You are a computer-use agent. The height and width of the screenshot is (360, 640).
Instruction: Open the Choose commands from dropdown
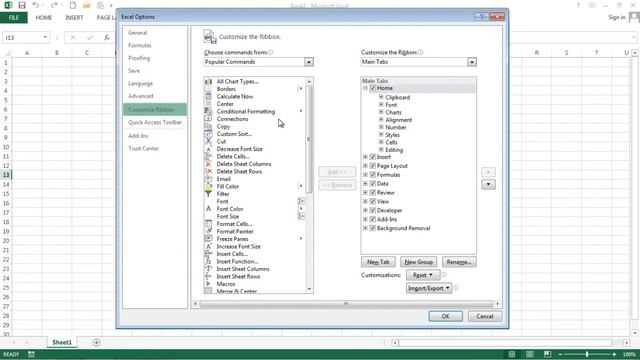(309, 62)
